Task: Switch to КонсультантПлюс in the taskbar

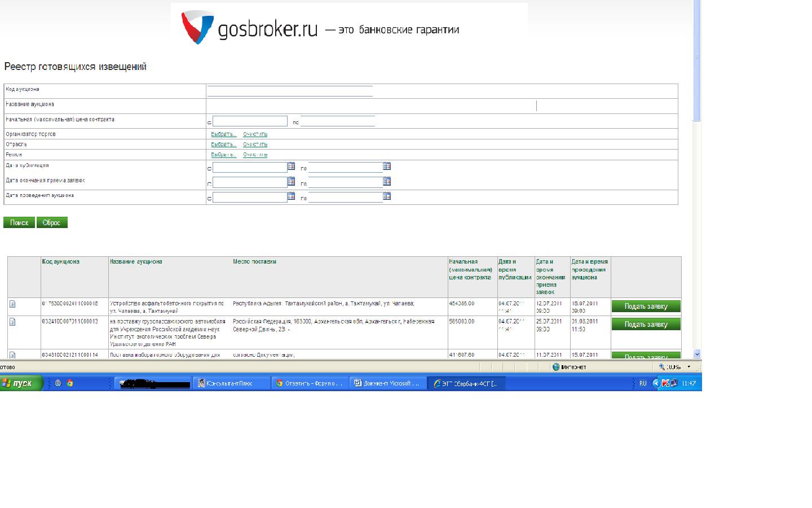Action: pyautogui.click(x=231, y=383)
